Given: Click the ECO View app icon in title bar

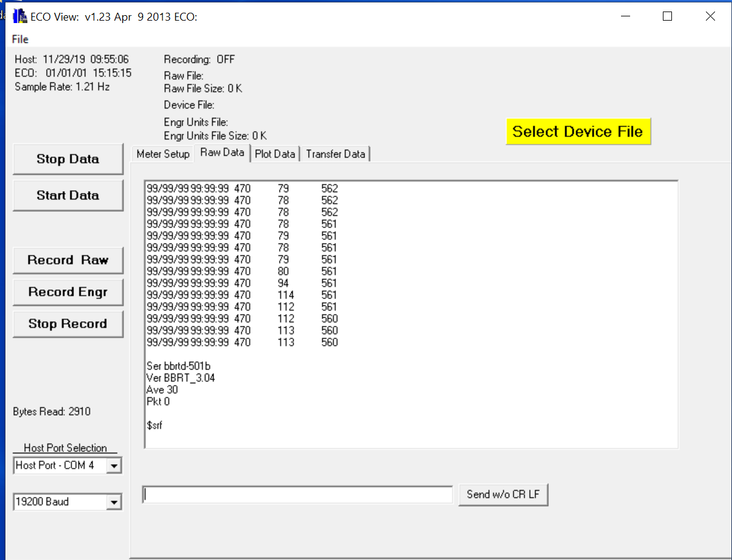Looking at the screenshot, I should tap(20, 16).
